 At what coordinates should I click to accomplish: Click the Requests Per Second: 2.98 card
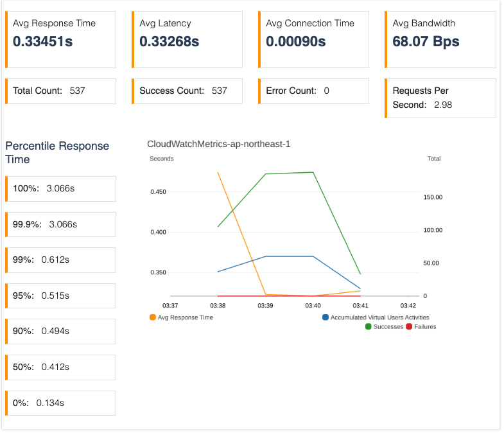440,98
